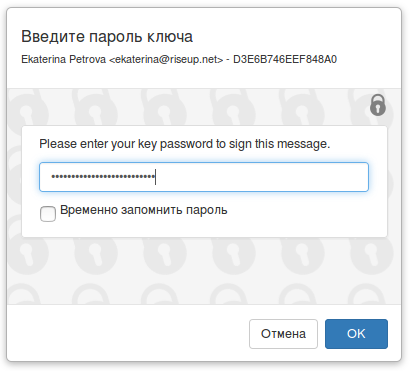The width and height of the screenshot is (415, 372).
Task: Tick the Временно запомнить пароль checkbox
Action: click(x=48, y=214)
